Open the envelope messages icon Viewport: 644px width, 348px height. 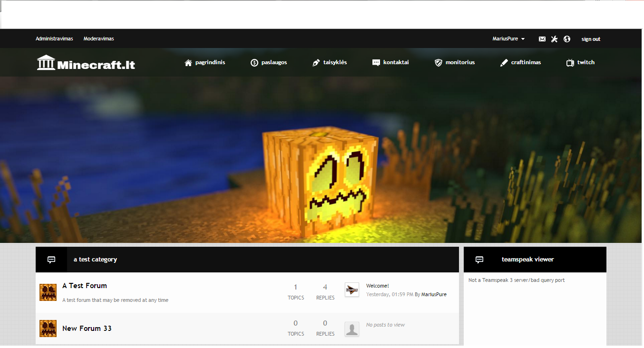click(542, 39)
